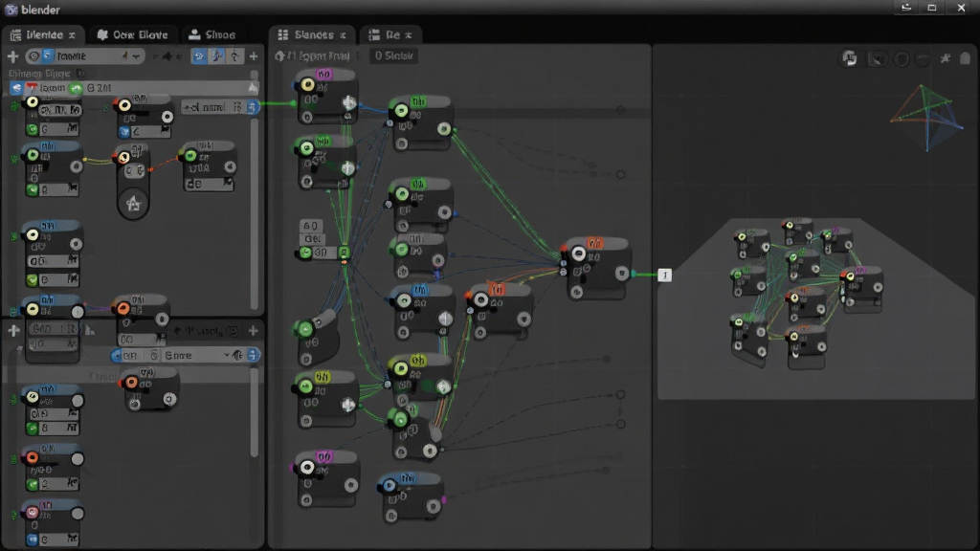
Task: Toggle the last grey icon in the three-icon group
Action: point(234,56)
